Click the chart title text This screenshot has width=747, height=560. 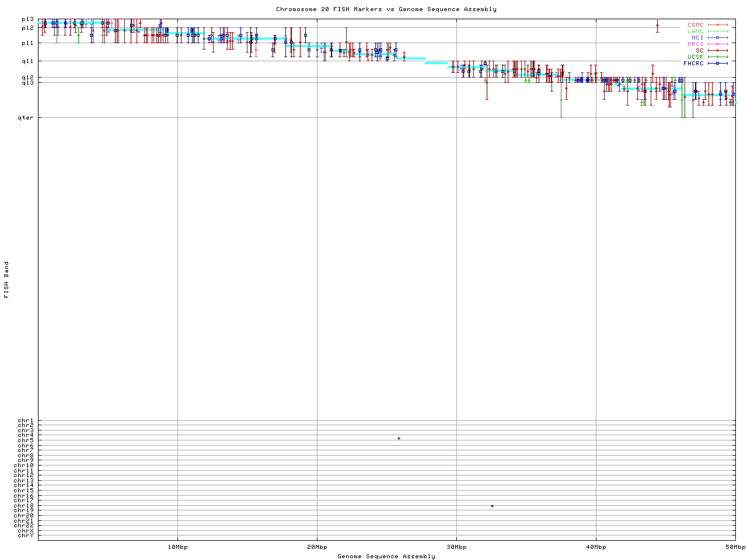pyautogui.click(x=386, y=9)
